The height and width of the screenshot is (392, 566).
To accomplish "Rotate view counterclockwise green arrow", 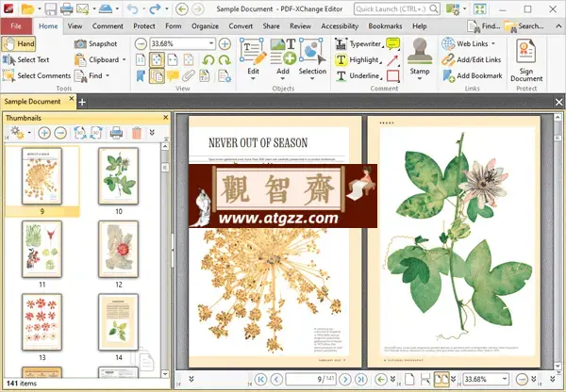I will pyautogui.click(x=208, y=60).
